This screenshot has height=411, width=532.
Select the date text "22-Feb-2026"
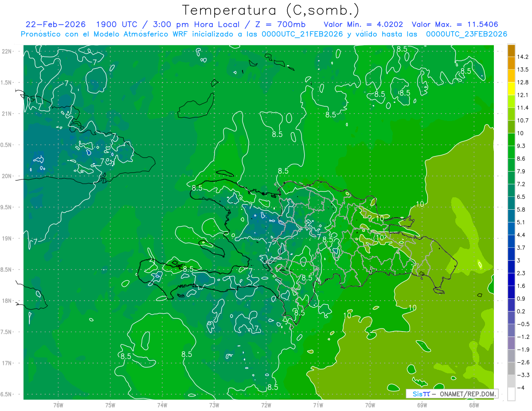coord(55,24)
